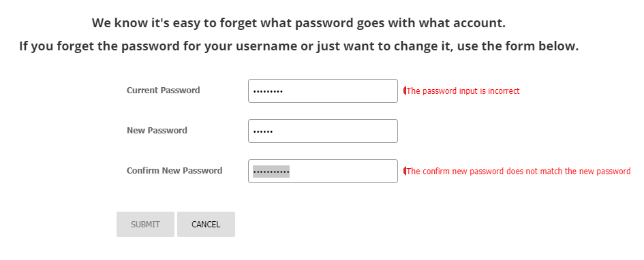Click the unselected blank part of the Confirm New Password box
This screenshot has height=260, width=644.
point(343,171)
